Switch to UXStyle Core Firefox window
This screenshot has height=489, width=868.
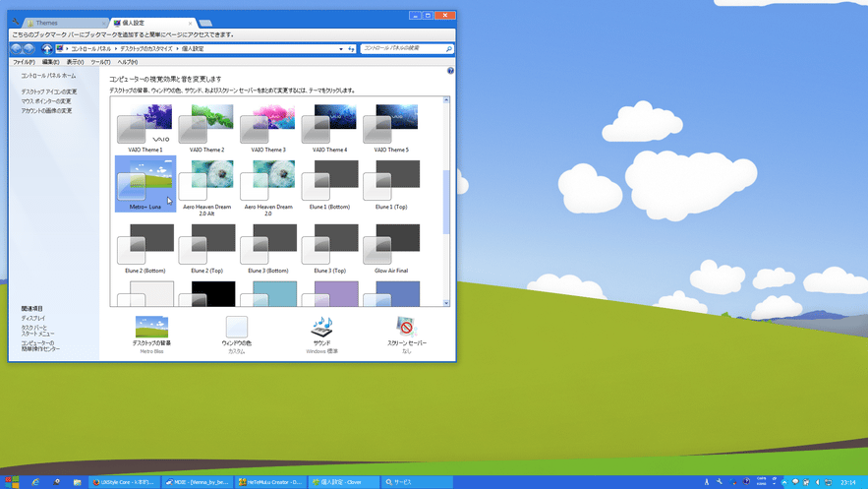pos(125,482)
